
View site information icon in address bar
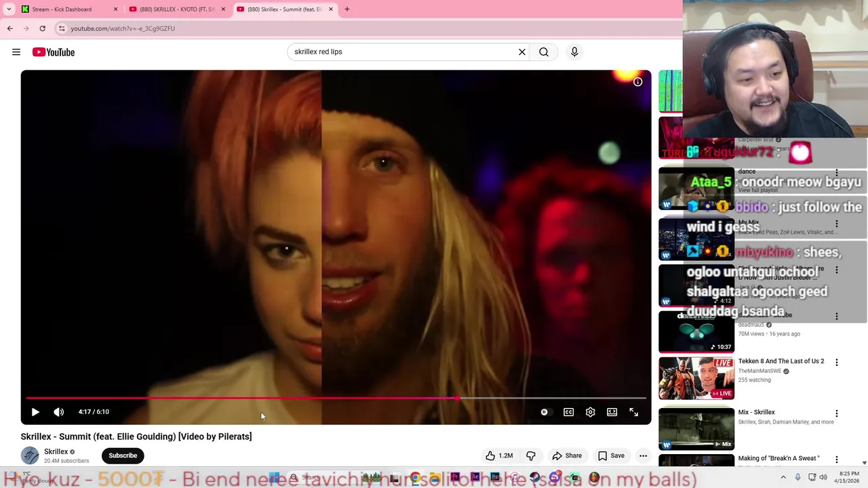coord(62,28)
